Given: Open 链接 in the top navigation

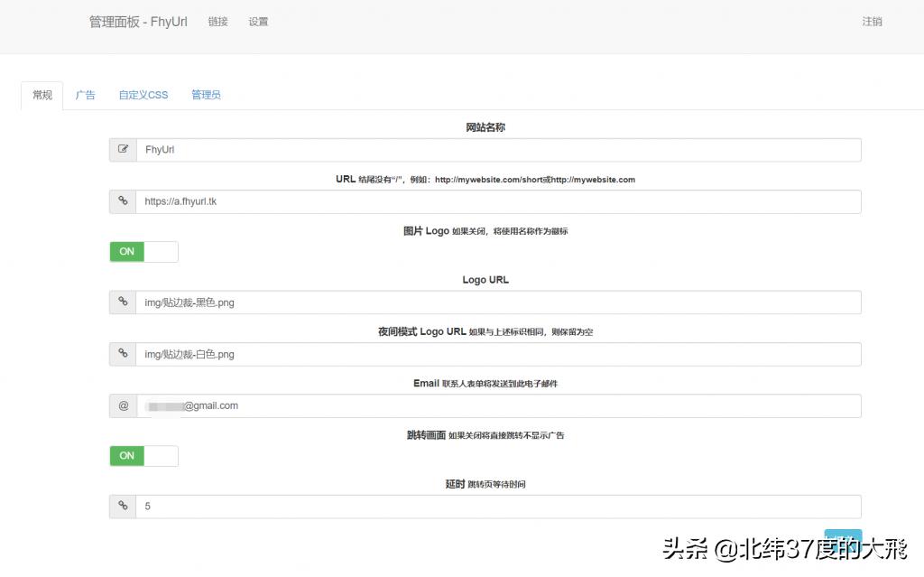Looking at the screenshot, I should (x=217, y=21).
